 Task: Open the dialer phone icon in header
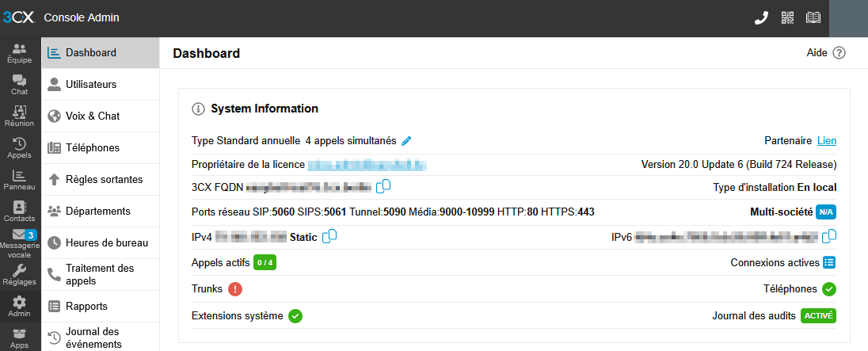761,18
